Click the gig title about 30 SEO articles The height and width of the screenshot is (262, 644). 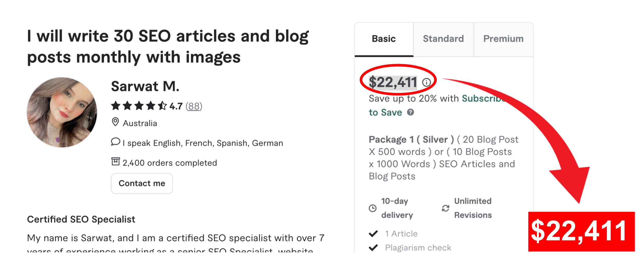tap(168, 47)
